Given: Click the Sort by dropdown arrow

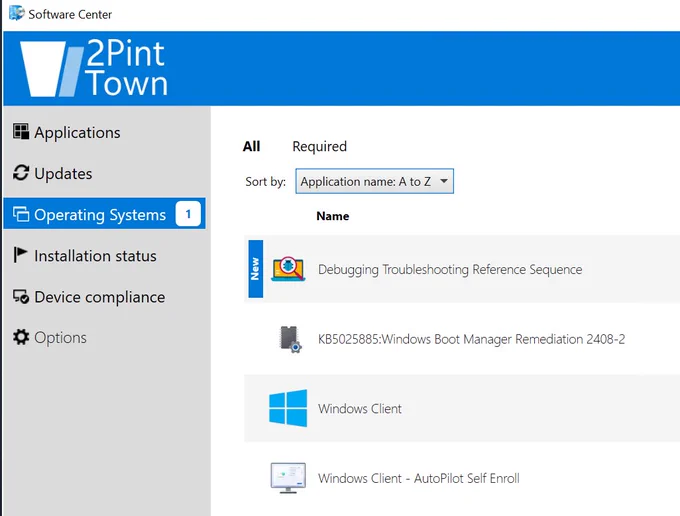Looking at the screenshot, I should pyautogui.click(x=444, y=181).
